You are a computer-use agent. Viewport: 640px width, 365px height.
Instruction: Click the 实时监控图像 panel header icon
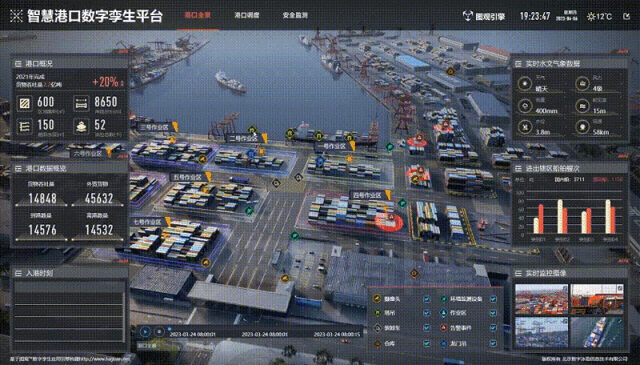tap(518, 273)
